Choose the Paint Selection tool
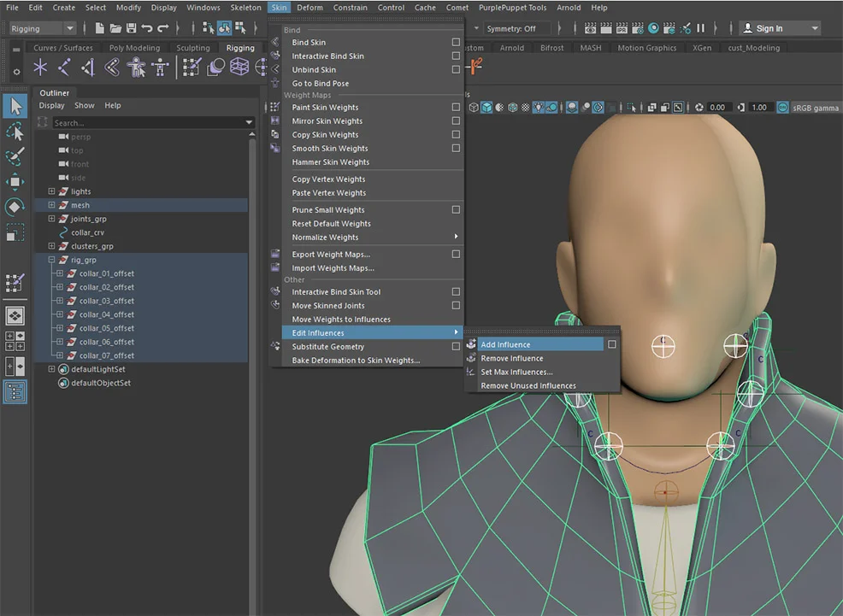 (x=15, y=156)
